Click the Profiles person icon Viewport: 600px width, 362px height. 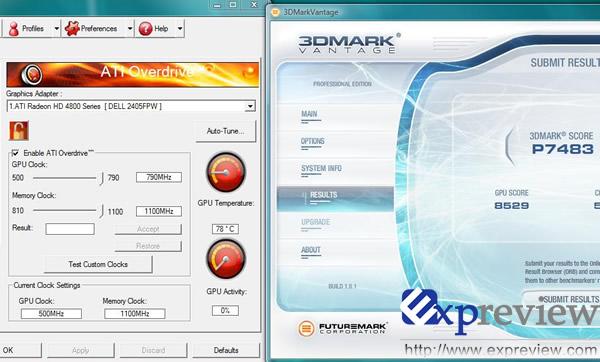14,29
